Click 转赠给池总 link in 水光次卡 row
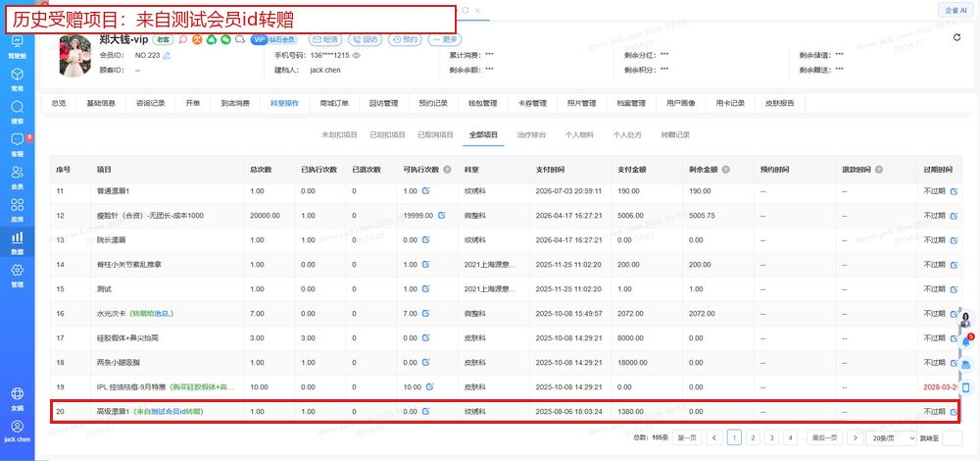Image resolution: width=980 pixels, height=461 pixels. click(151, 313)
